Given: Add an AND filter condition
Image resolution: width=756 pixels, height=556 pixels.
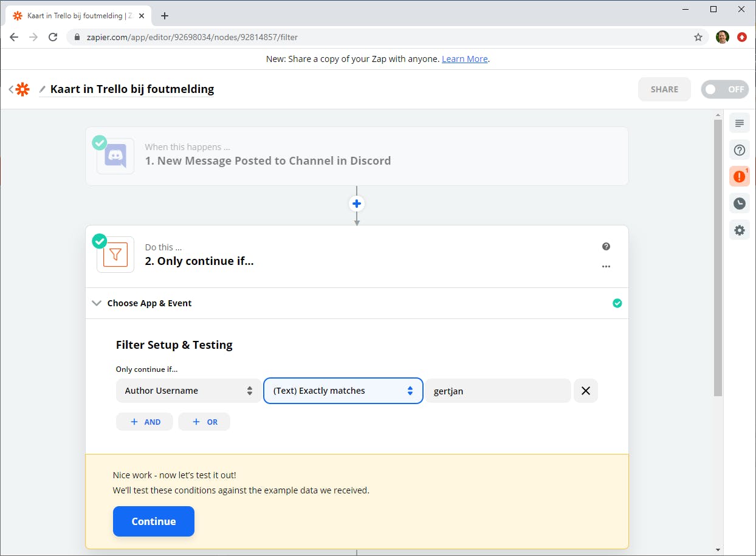Looking at the screenshot, I should click(x=145, y=422).
